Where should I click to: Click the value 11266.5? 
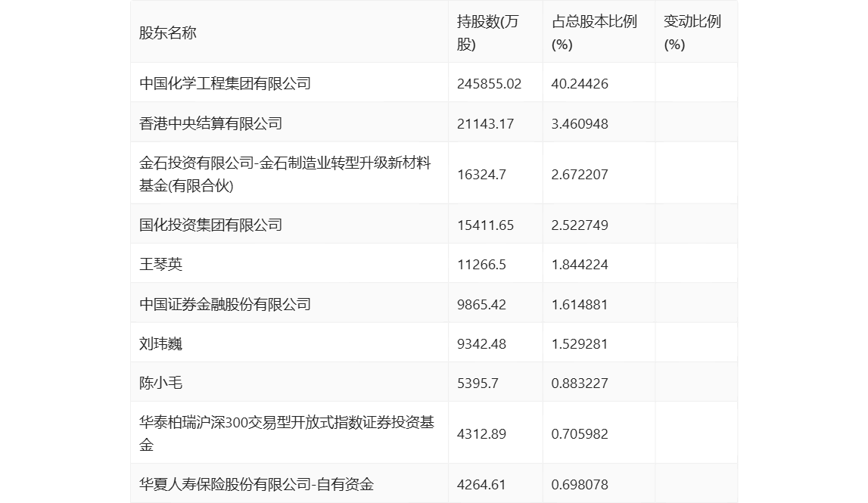(x=481, y=265)
